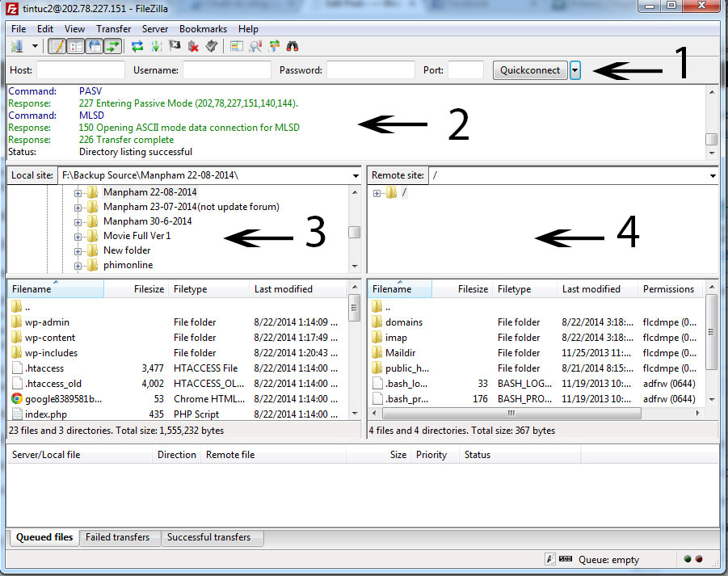Click the process queue toolbar icon
Viewport: 728px width, 576px height.
tap(157, 46)
